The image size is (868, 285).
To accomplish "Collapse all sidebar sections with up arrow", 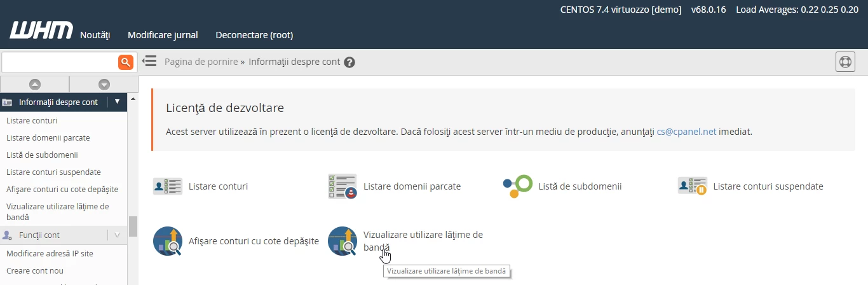I will click(x=35, y=84).
